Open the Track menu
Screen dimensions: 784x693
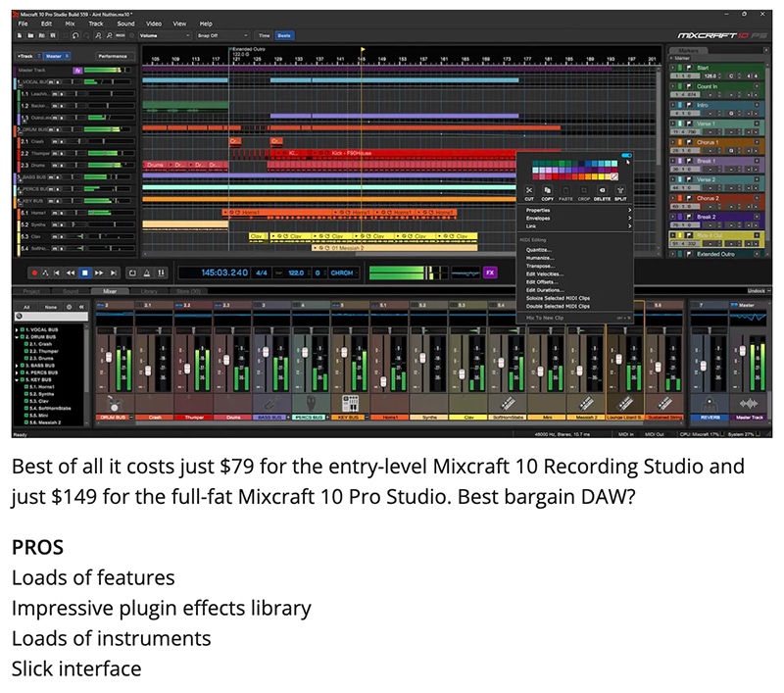click(x=95, y=24)
